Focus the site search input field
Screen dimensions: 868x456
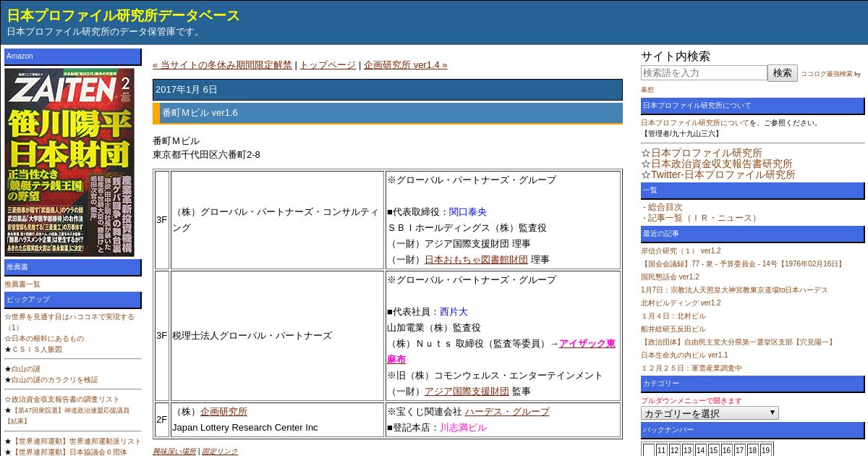coord(704,73)
